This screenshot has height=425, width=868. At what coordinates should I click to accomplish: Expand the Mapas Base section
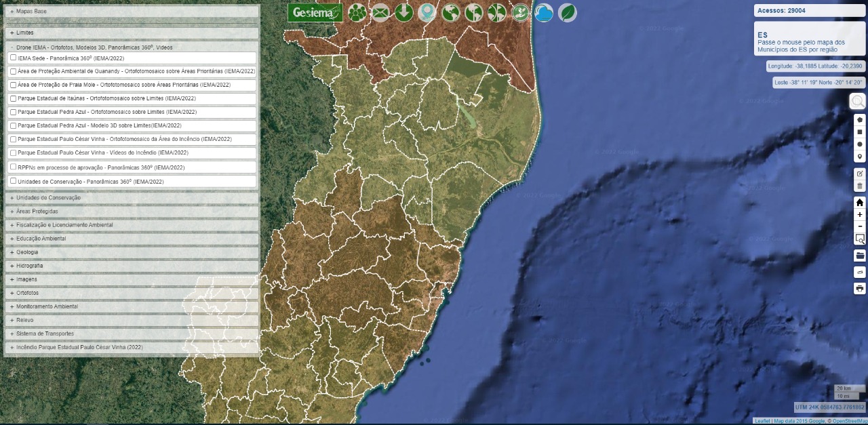click(132, 12)
